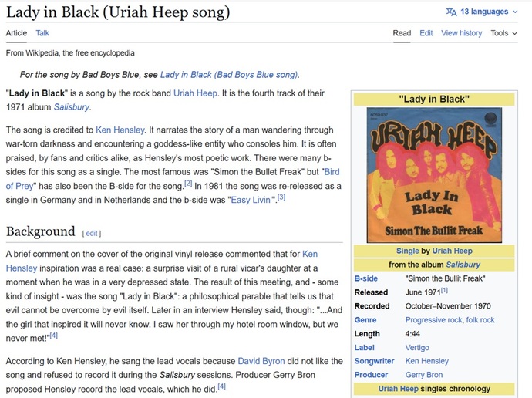Open the B-side link in the infobox
Screen dimensions: 532x398
pyautogui.click(x=366, y=278)
